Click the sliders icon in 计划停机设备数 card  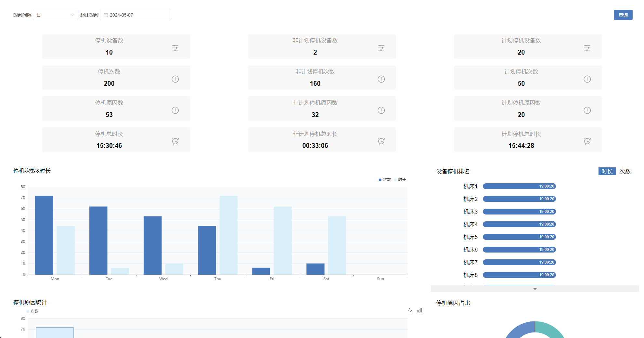pyautogui.click(x=587, y=48)
